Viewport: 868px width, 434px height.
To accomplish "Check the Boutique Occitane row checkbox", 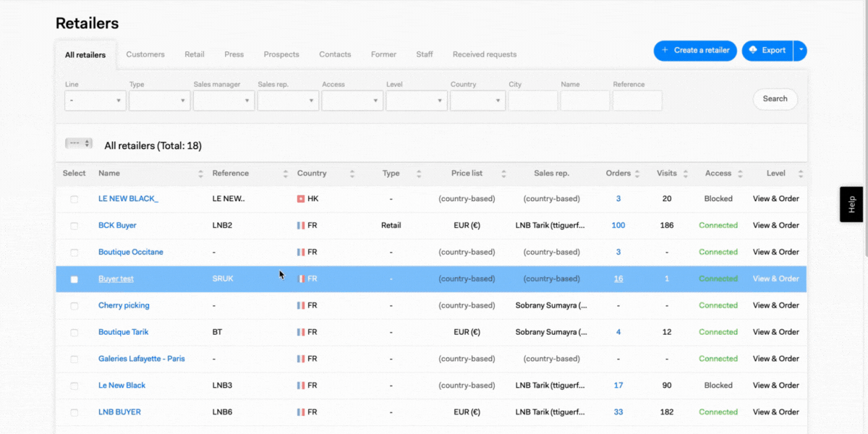I will click(x=74, y=252).
